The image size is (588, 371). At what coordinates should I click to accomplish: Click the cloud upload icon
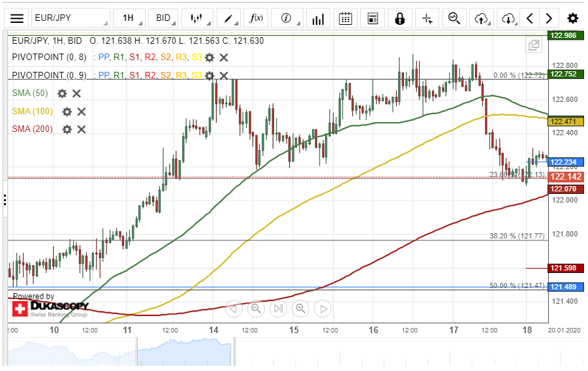[x=482, y=18]
